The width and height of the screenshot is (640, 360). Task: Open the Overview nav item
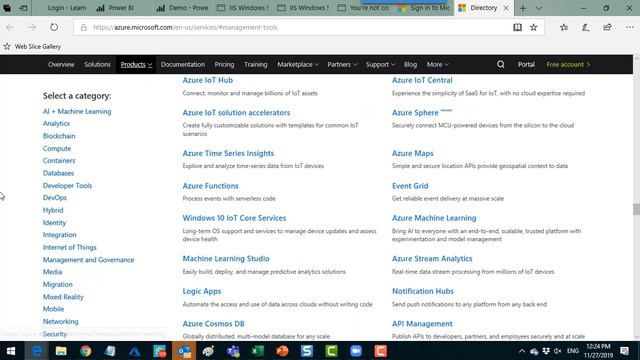(x=61, y=64)
